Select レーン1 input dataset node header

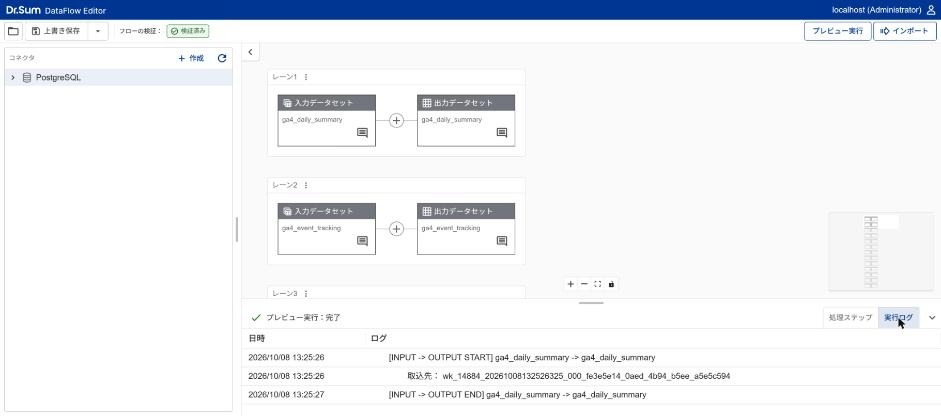point(326,103)
